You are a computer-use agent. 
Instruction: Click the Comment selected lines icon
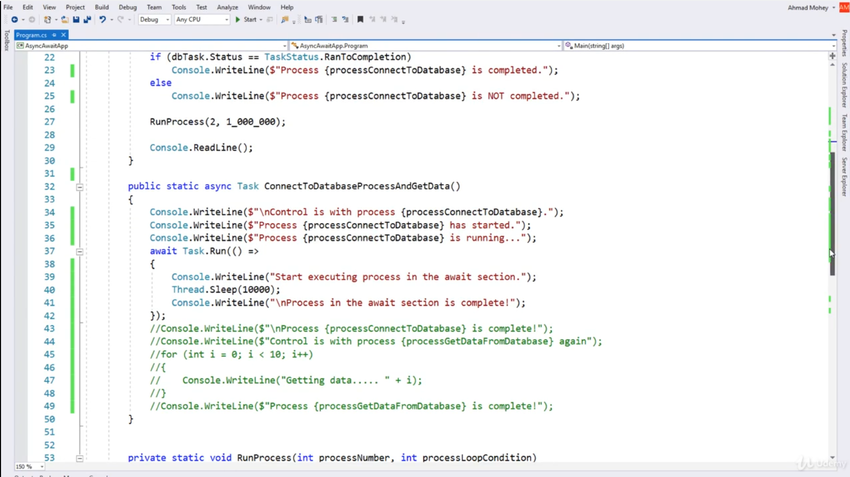click(307, 20)
